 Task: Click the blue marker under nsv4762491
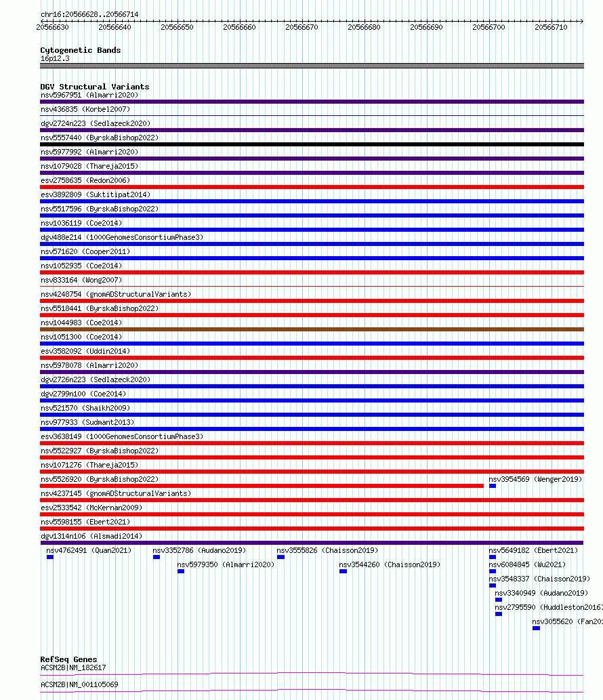click(x=50, y=557)
